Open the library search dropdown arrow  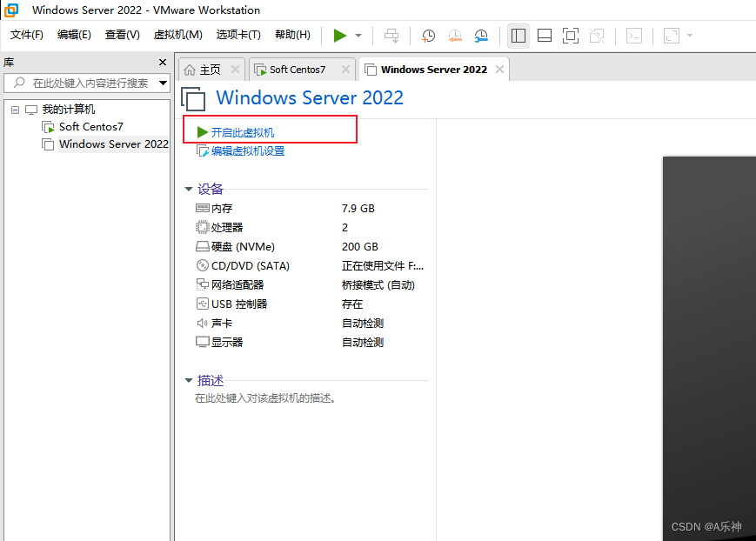(x=163, y=83)
